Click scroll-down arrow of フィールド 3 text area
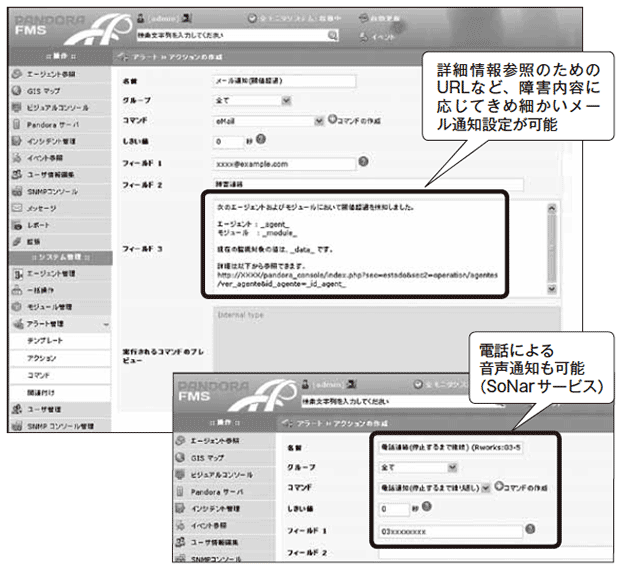Viewport: 620px width, 568px height. [552, 289]
